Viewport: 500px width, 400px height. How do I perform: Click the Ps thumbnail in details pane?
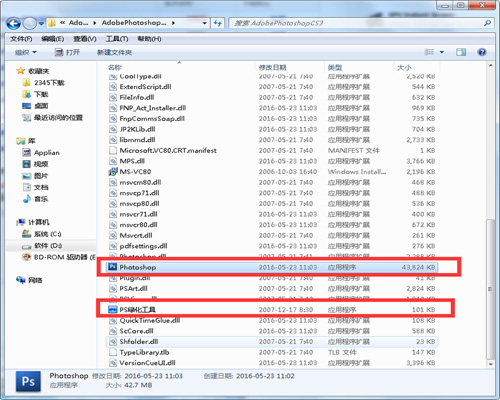[28, 381]
